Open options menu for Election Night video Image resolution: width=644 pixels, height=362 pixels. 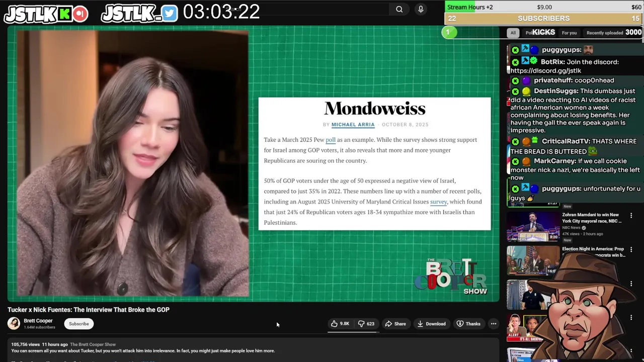pos(631,249)
